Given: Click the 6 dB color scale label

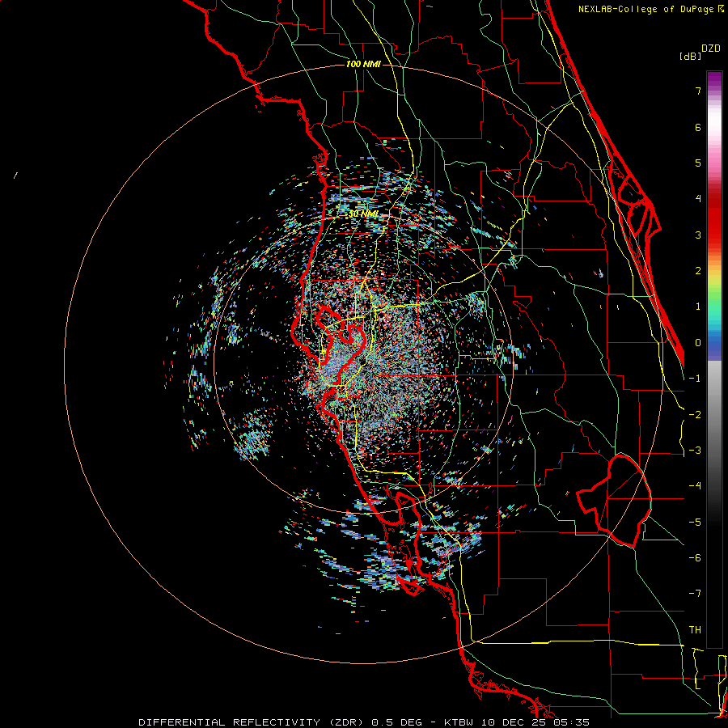Looking at the screenshot, I should 698,127.
